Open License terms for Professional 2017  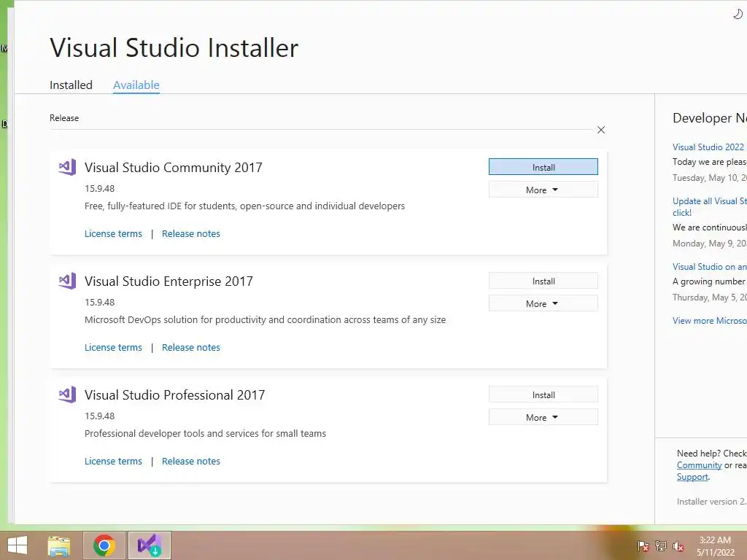(x=113, y=462)
